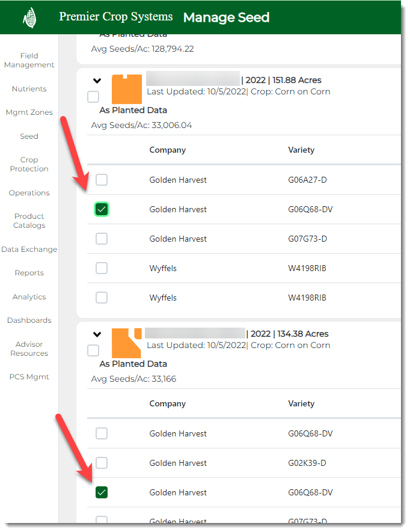Click the Manage Seed page heading
Viewport: 410px width, 532px height.
pyautogui.click(x=227, y=17)
